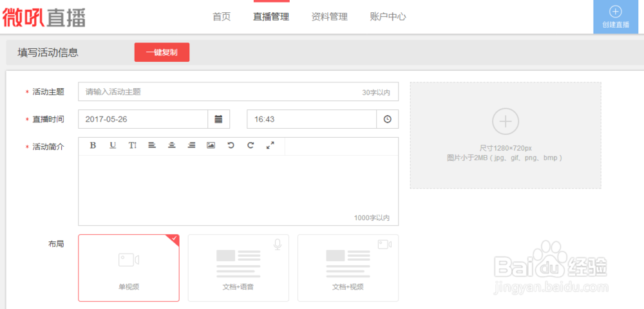Toggle bold formatting in the editor

(93, 145)
